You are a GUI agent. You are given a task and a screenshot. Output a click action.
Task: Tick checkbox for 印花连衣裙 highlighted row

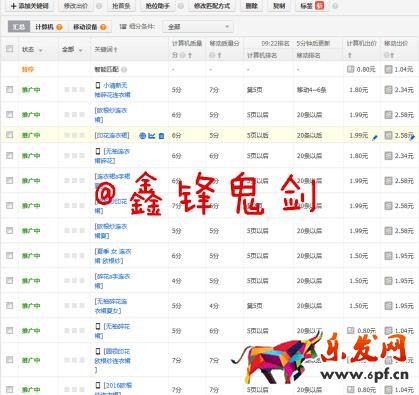tap(10, 135)
